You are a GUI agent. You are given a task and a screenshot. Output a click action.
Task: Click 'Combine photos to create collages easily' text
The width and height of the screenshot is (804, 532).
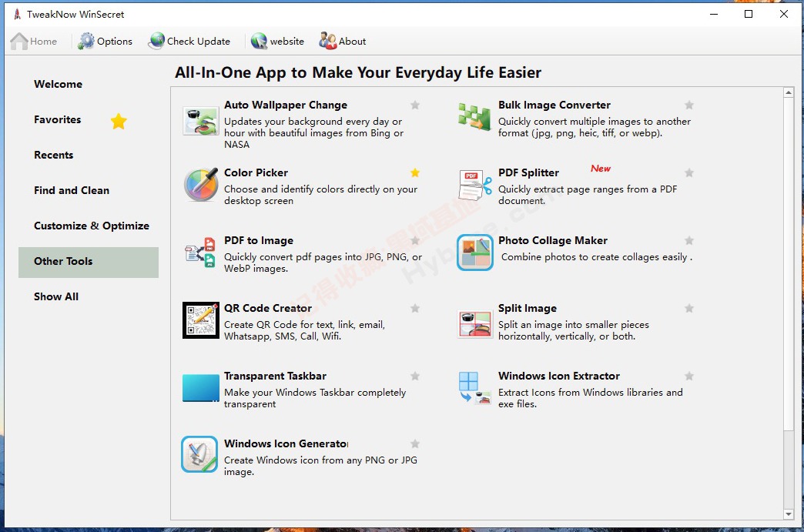596,257
